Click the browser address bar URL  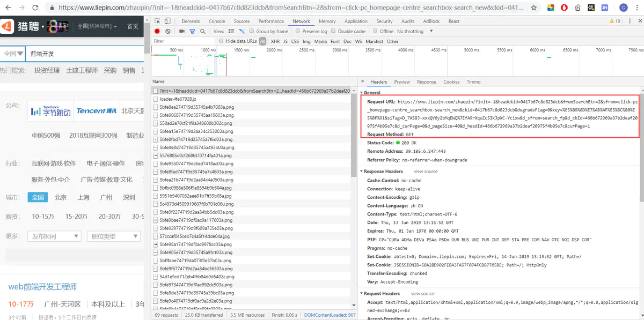click(291, 8)
